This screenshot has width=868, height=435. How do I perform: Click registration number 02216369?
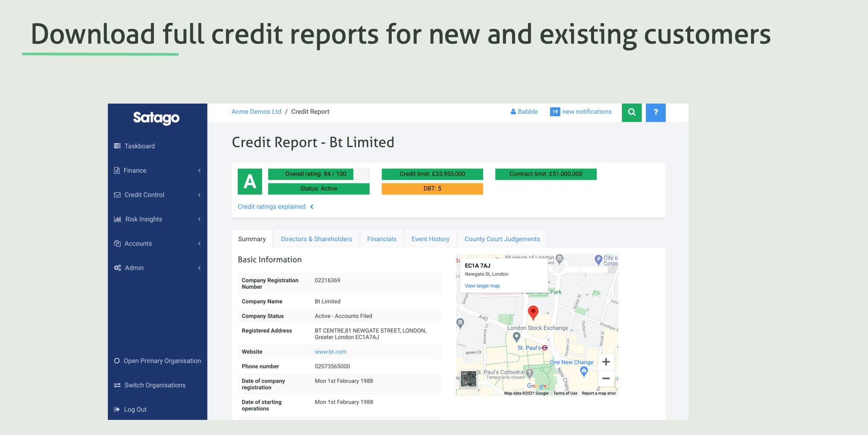pos(327,281)
